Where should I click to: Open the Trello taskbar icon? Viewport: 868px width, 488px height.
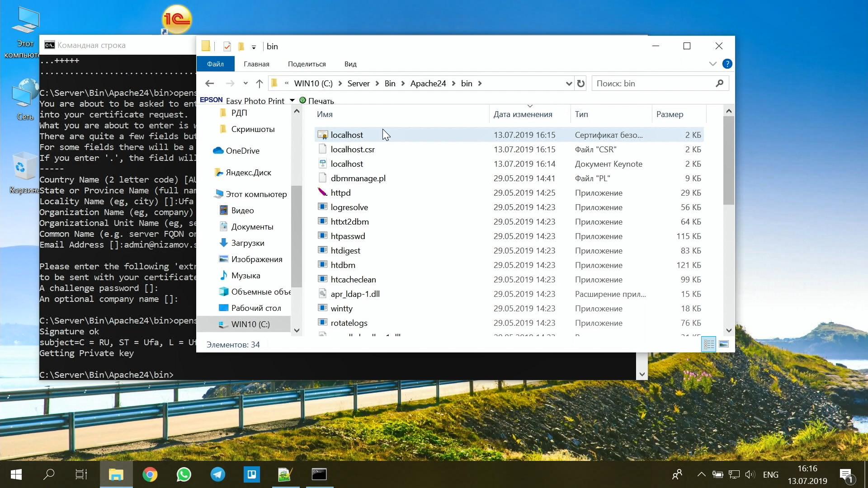pyautogui.click(x=252, y=474)
